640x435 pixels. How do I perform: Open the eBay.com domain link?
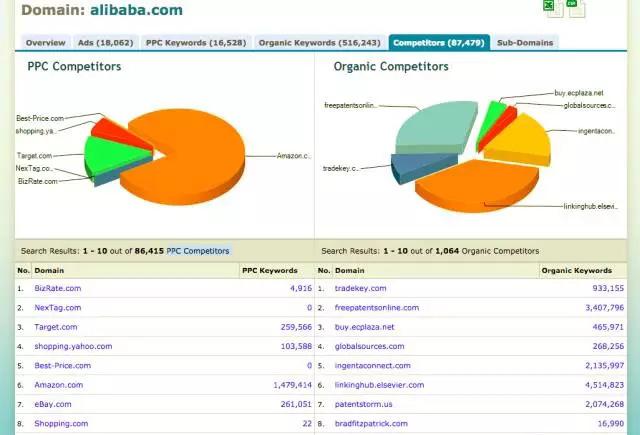pyautogui.click(x=53, y=404)
